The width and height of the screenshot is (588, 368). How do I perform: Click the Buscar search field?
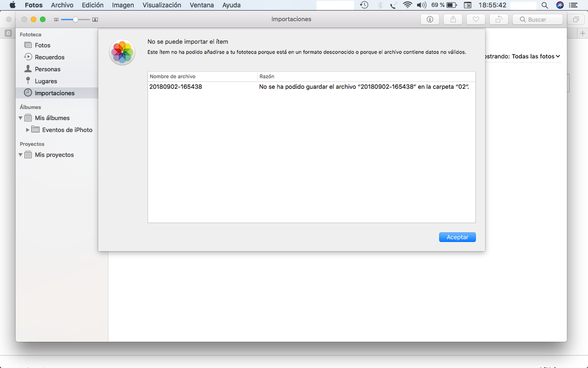[x=538, y=19]
